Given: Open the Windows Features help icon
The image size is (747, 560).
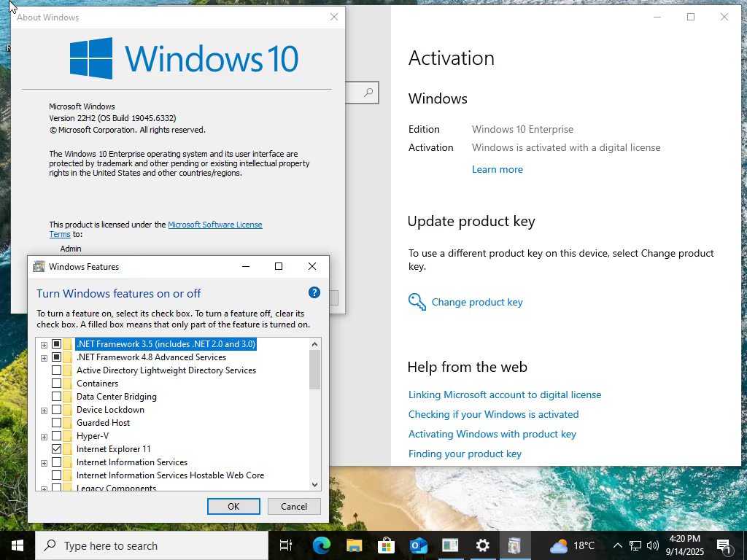Looking at the screenshot, I should tap(314, 293).
